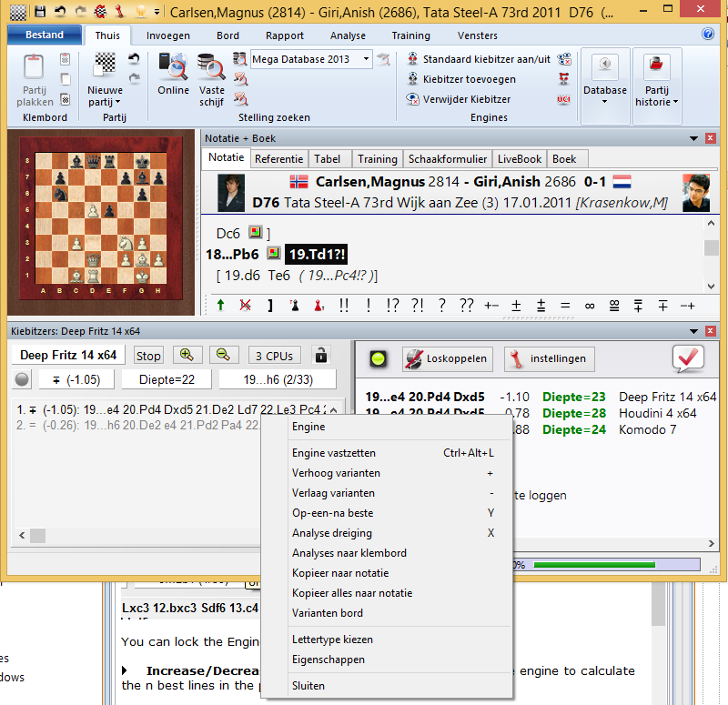Search the position on Vaste schijf
Viewport: 728px width, 705px height.
[212, 79]
